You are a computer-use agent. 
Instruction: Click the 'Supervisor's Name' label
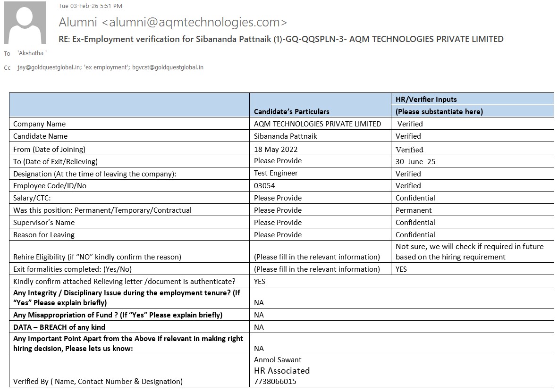point(44,223)
